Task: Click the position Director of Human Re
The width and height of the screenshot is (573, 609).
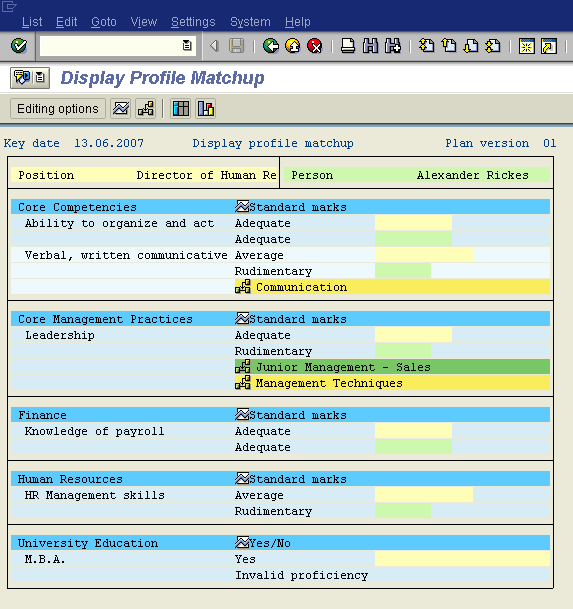Action: (206, 175)
